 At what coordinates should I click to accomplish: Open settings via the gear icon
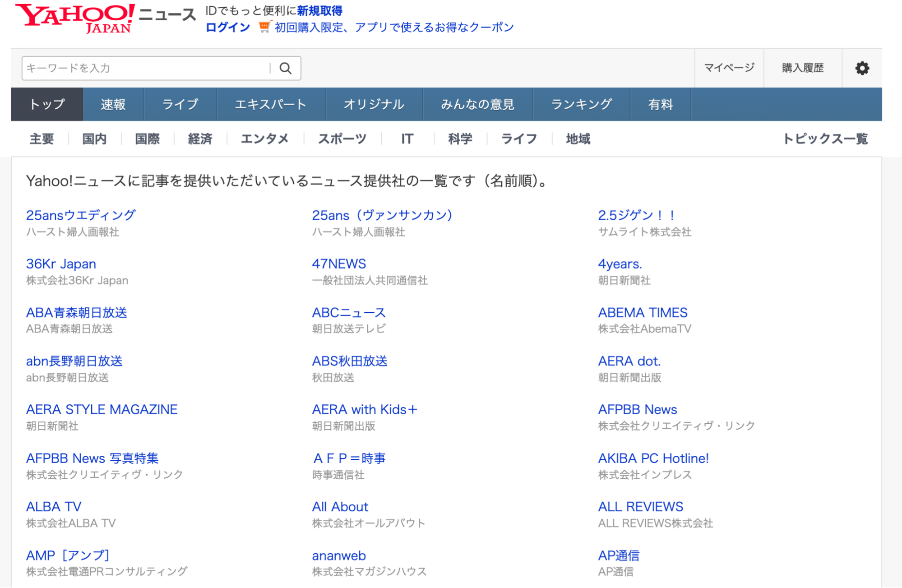pos(862,68)
